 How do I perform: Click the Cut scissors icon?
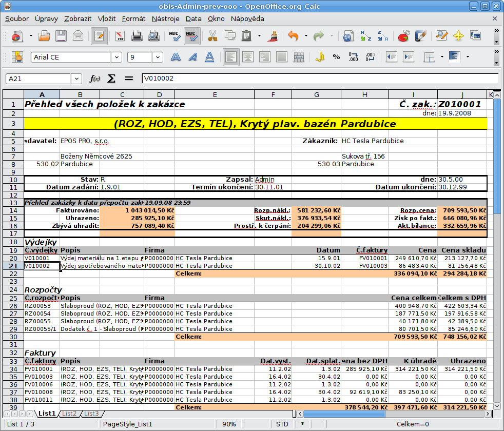coord(212,36)
